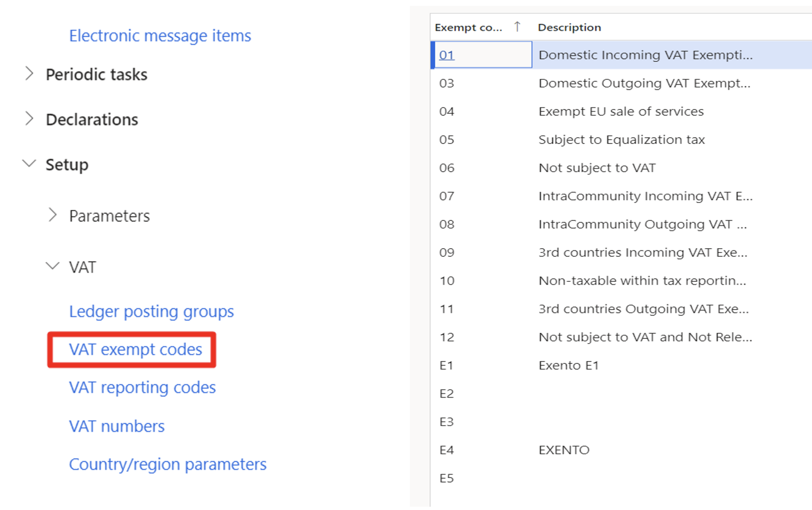Open Country/region parameters link
812x510 pixels.
tap(167, 465)
